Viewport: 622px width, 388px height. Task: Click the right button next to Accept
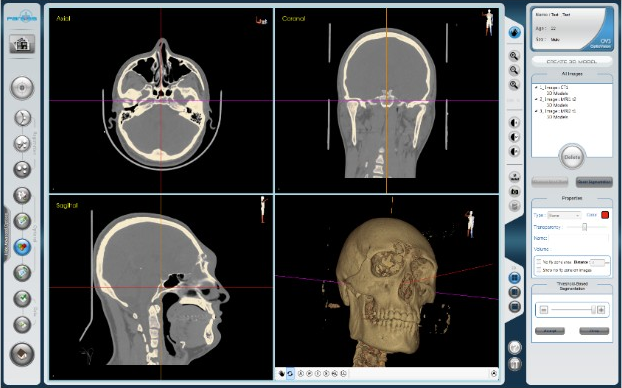coord(594,331)
